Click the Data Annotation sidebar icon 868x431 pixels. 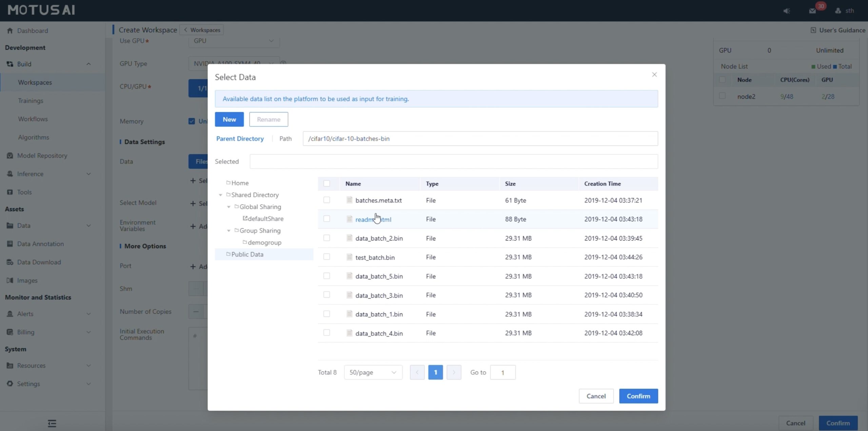(x=10, y=244)
